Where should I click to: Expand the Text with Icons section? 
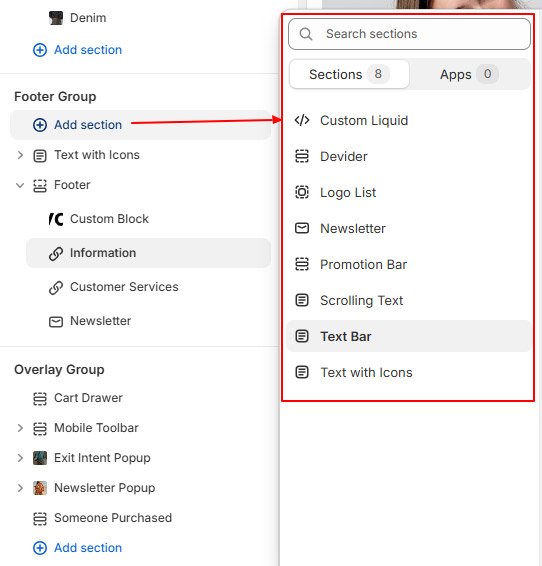click(20, 155)
